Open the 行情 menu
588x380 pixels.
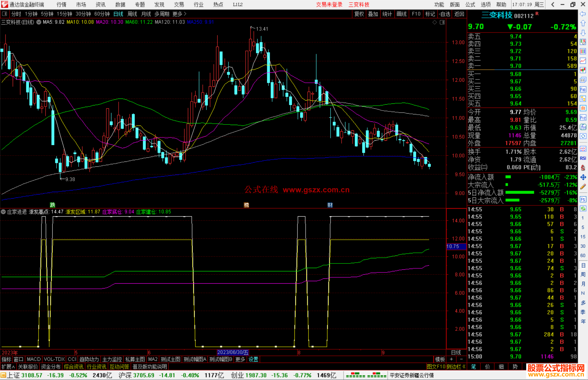(x=61, y=5)
